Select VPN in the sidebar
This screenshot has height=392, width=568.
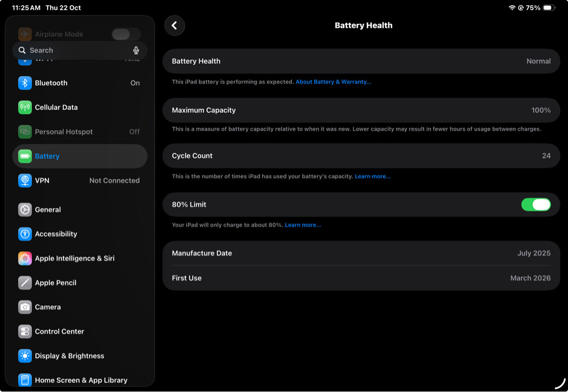point(80,181)
